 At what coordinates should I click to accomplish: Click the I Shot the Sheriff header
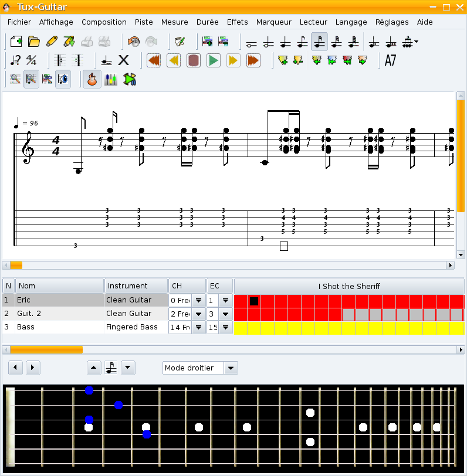pyautogui.click(x=349, y=286)
